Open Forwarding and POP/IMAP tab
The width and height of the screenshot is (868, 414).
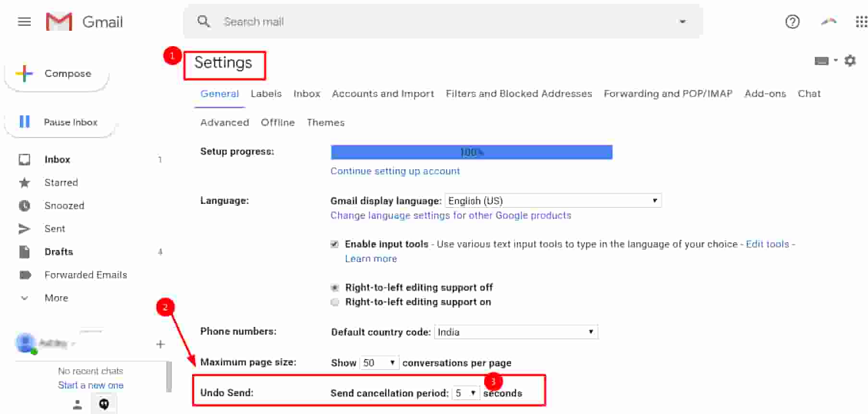coord(668,94)
